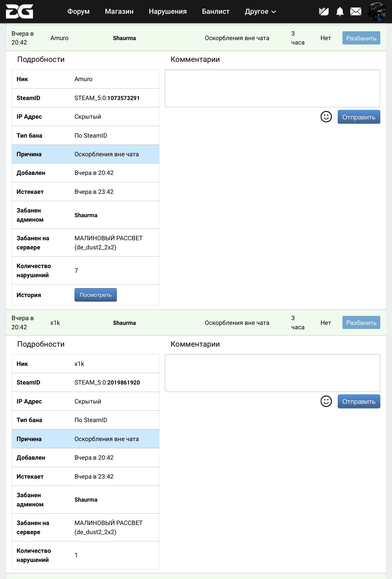Focus the comment field for Amuro's ban
This screenshot has height=579, width=392.
[x=272, y=88]
